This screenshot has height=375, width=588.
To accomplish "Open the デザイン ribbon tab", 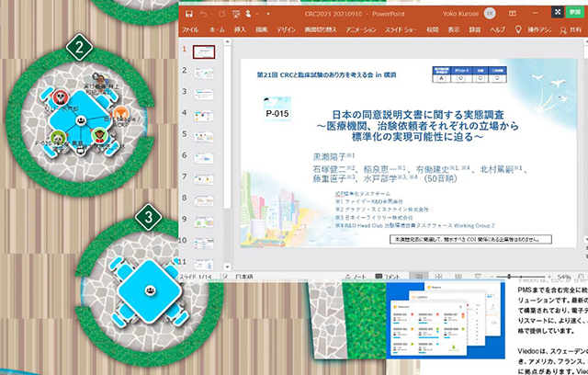I will (x=286, y=29).
